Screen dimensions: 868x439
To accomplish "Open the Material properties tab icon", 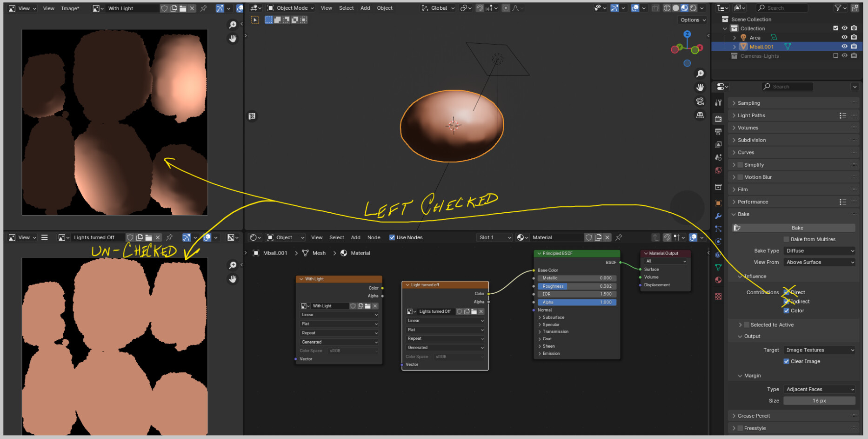I will click(x=718, y=280).
